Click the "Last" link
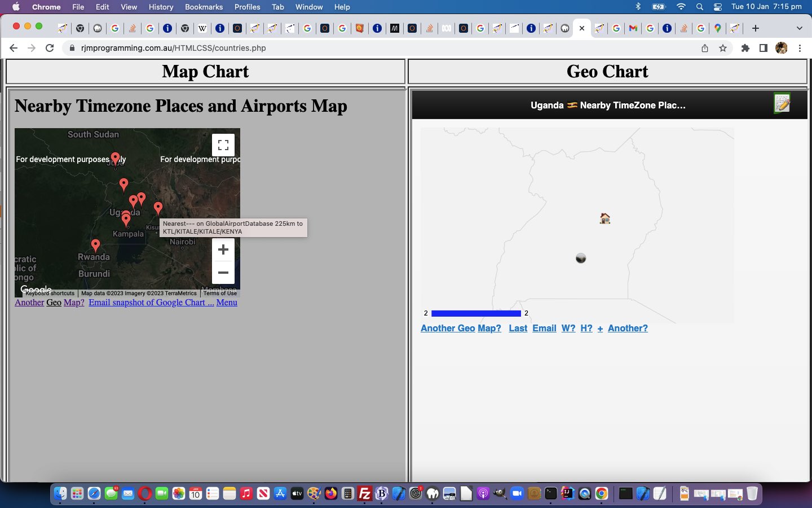The image size is (812, 508). coord(518,329)
